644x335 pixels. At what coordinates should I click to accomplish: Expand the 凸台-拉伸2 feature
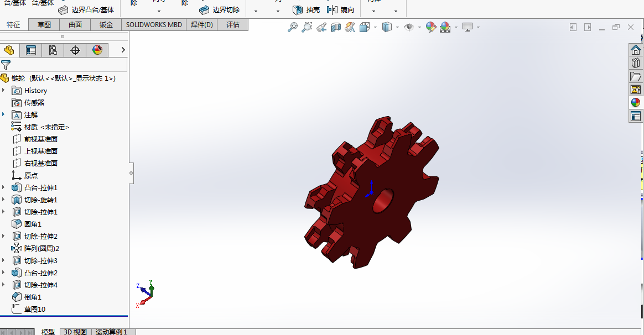tap(4, 273)
